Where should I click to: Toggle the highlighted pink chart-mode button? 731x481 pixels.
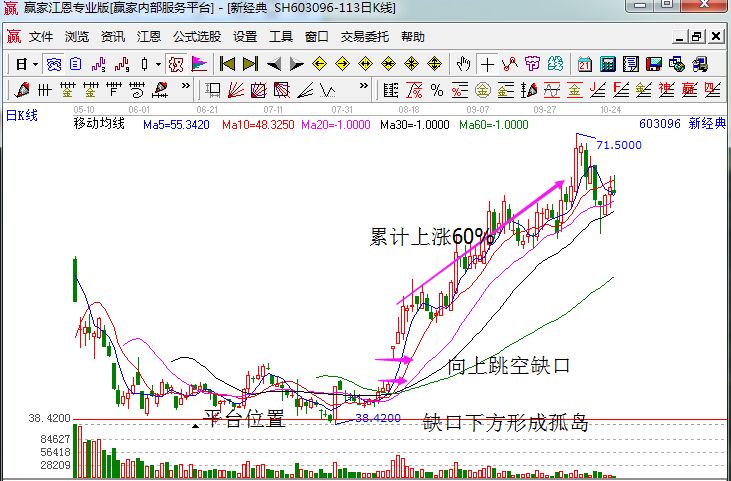tap(176, 63)
